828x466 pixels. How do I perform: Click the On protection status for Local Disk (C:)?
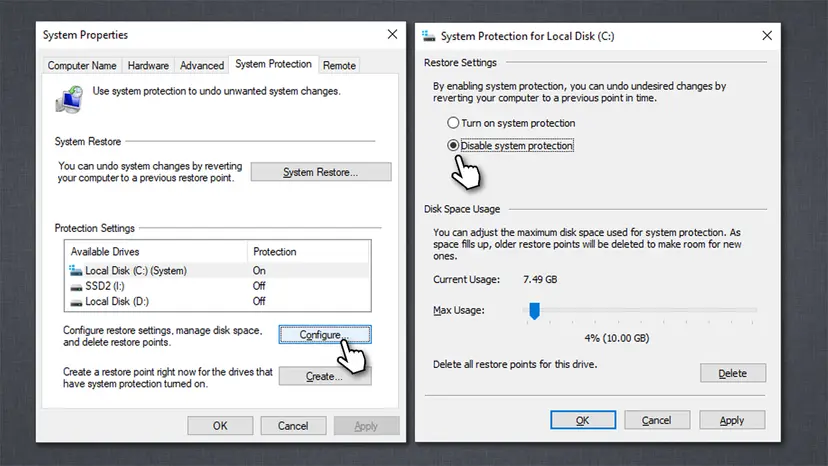click(259, 271)
